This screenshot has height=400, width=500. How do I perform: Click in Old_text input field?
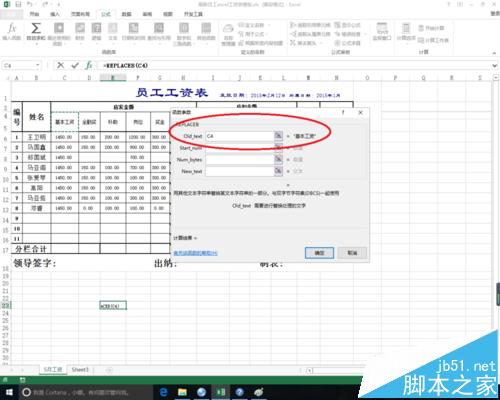[240, 136]
